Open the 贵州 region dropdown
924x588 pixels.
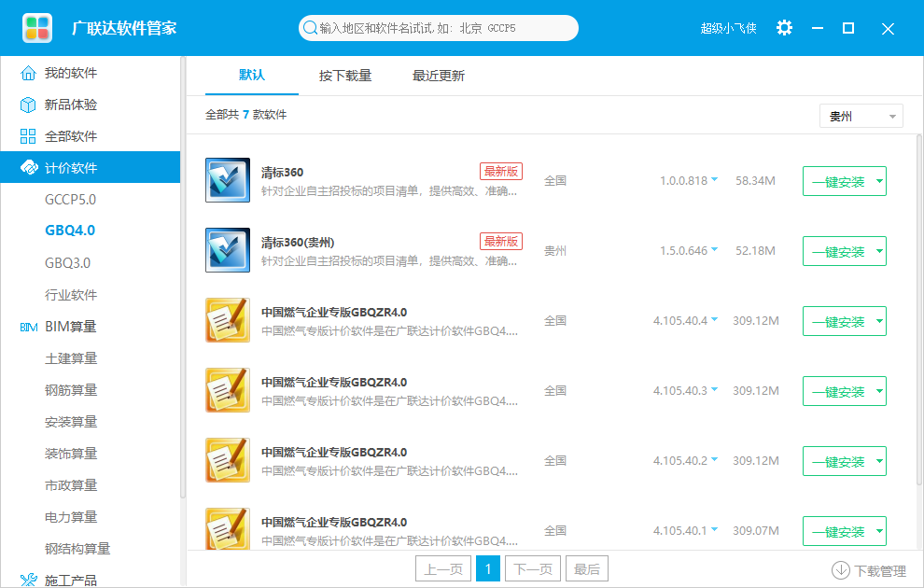(861, 116)
